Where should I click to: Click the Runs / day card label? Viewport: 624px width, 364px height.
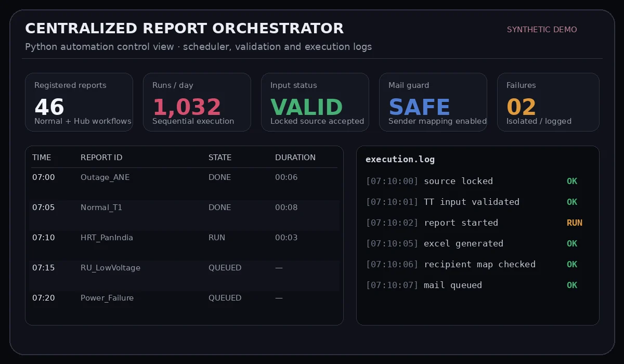[173, 85]
